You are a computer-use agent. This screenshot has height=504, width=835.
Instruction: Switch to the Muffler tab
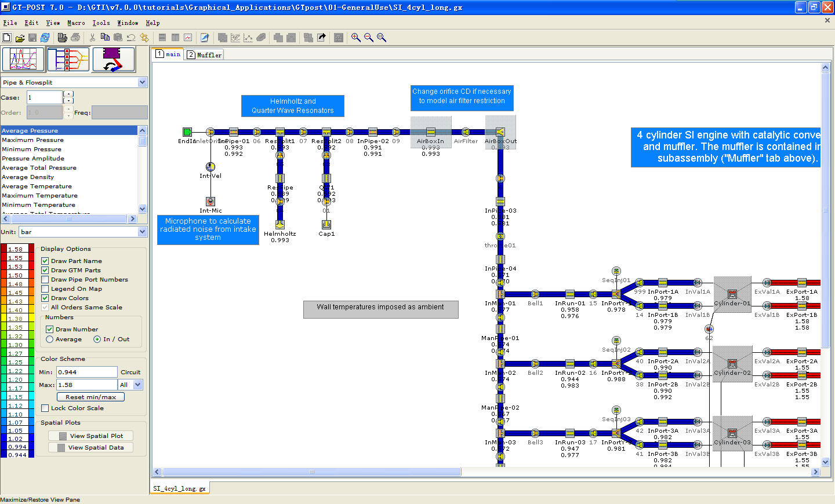coord(204,55)
